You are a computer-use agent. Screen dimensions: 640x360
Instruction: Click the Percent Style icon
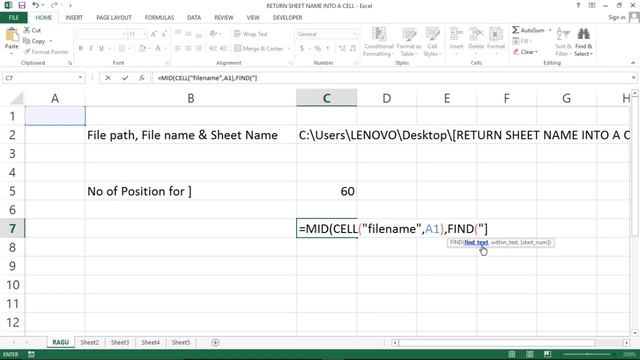318,48
